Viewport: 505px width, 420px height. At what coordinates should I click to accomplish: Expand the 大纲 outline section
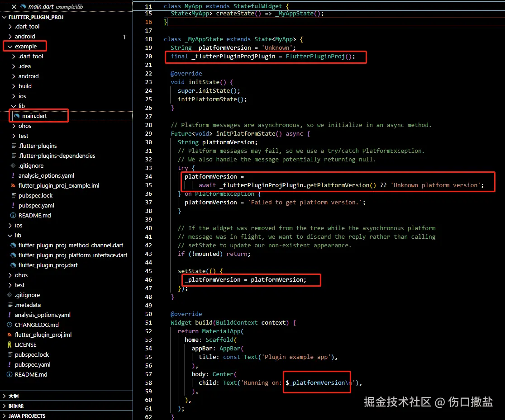coord(4,396)
